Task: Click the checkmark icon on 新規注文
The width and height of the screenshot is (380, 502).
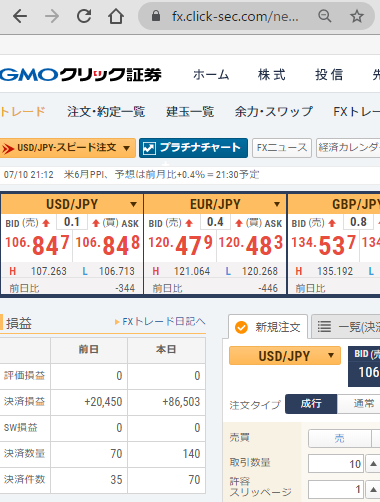Action: click(241, 327)
